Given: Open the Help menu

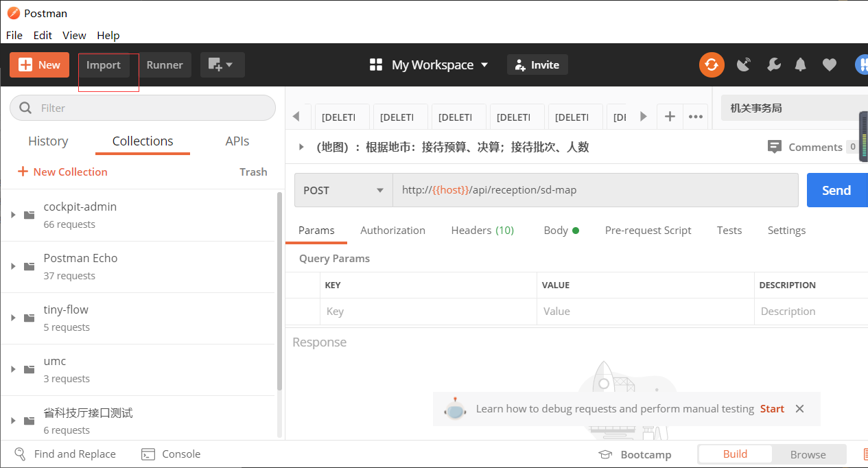Looking at the screenshot, I should click(108, 35).
